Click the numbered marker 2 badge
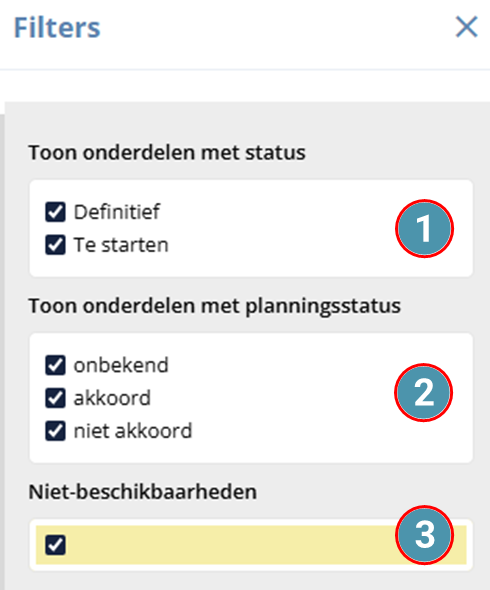The width and height of the screenshot is (490, 590). click(x=423, y=392)
